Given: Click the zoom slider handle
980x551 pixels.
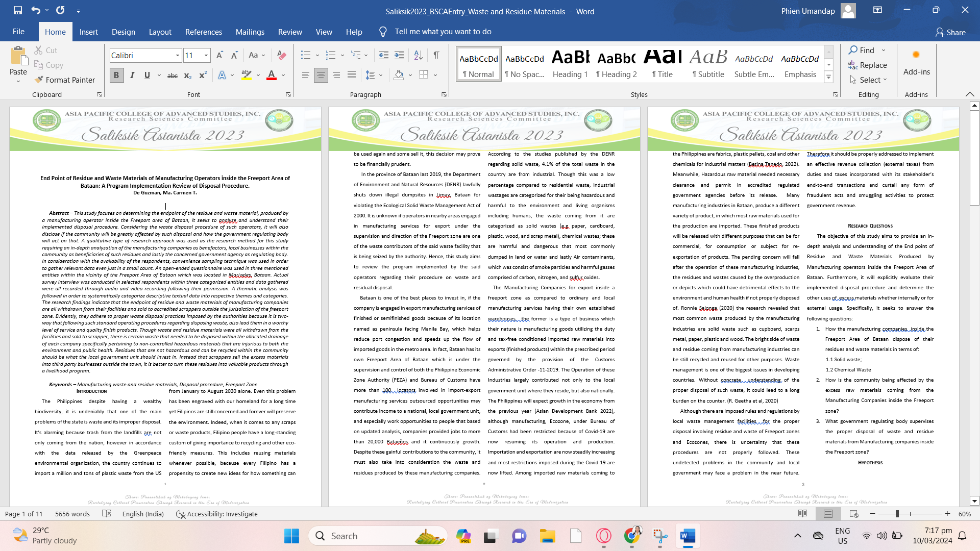Looking at the screenshot, I should (897, 514).
